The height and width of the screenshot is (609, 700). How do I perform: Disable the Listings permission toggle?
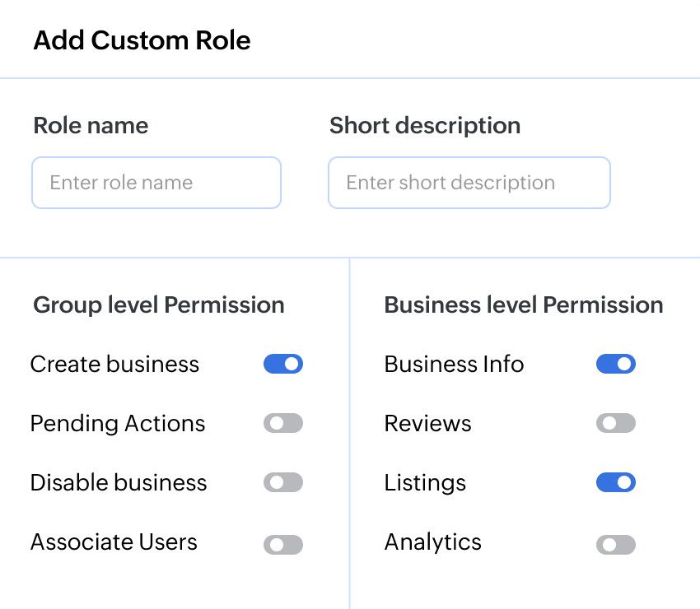(616, 482)
